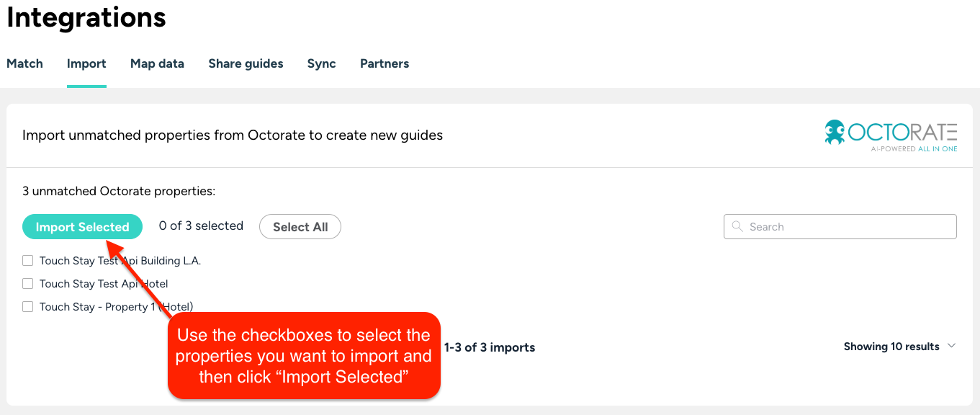The image size is (980, 415).
Task: Switch to the Match tab
Action: [24, 63]
